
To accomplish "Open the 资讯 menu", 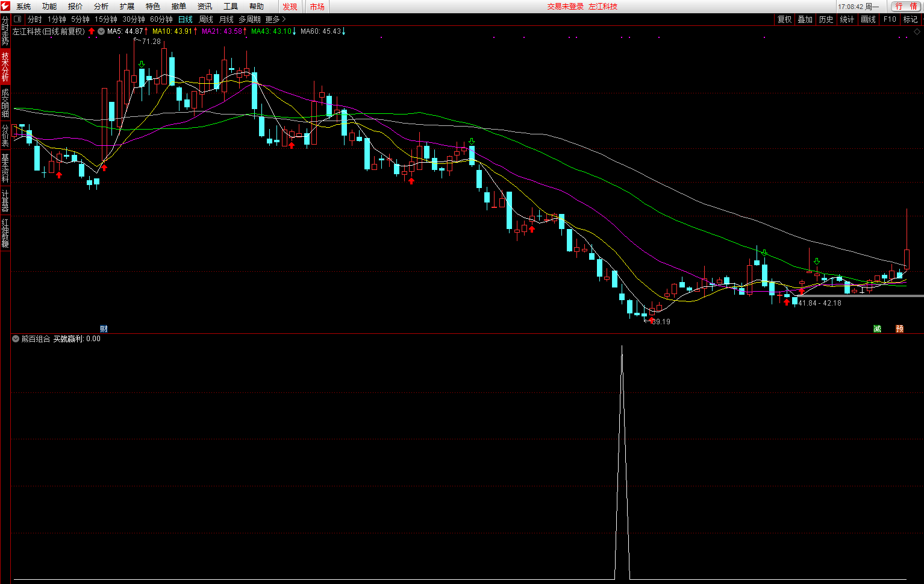I will [x=205, y=7].
